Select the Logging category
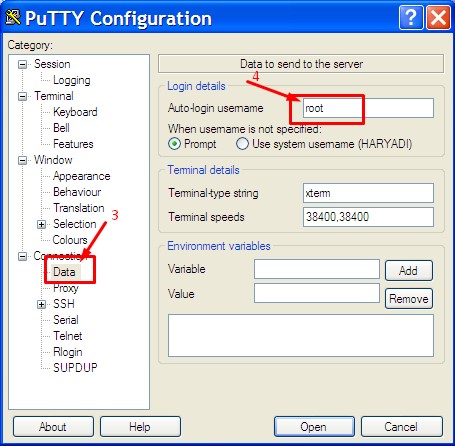The height and width of the screenshot is (446, 455). coord(72,80)
